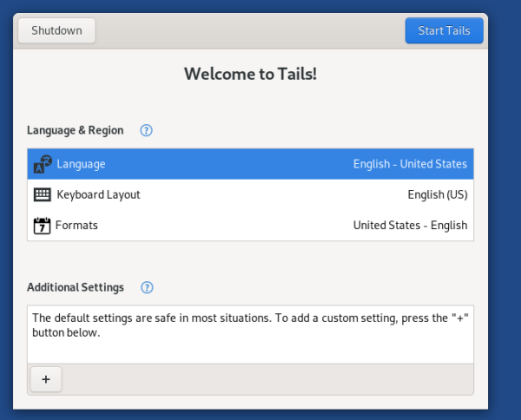
Task: Select the Language row label
Action: [x=81, y=164]
